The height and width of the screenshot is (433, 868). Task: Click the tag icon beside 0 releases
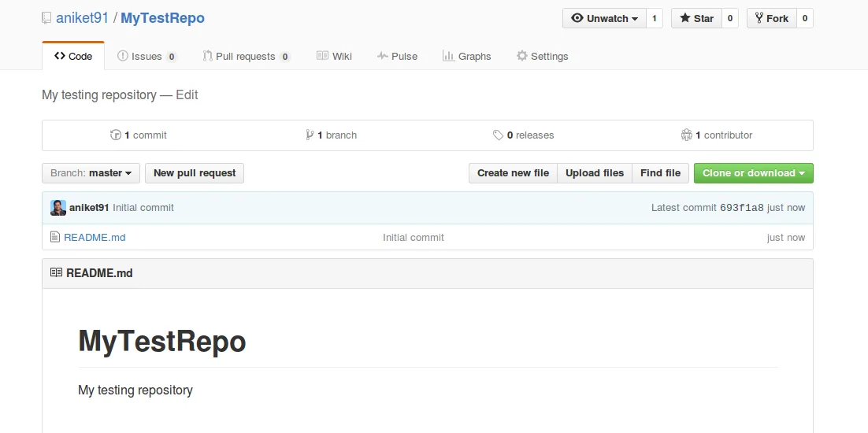[499, 135]
